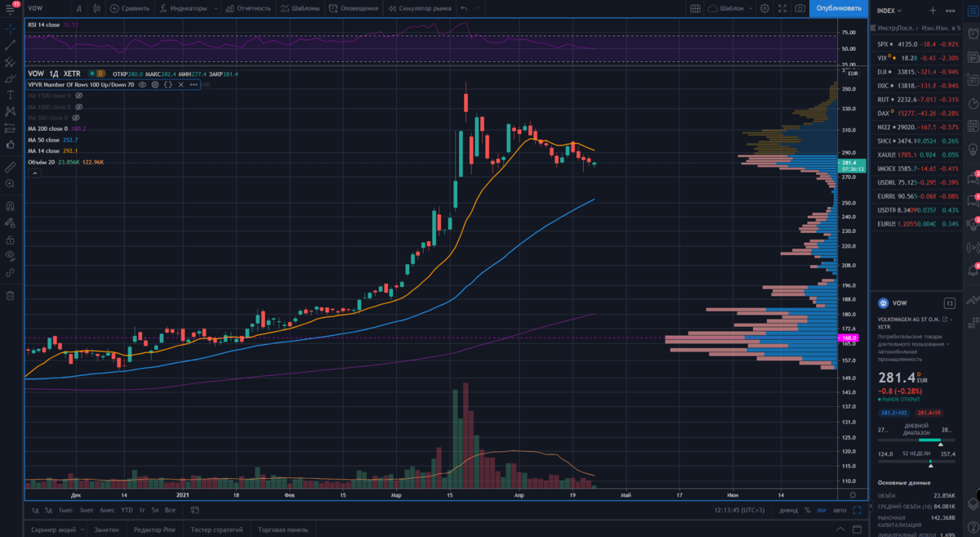Open the Д timeframe interval dropdown

pyautogui.click(x=78, y=8)
